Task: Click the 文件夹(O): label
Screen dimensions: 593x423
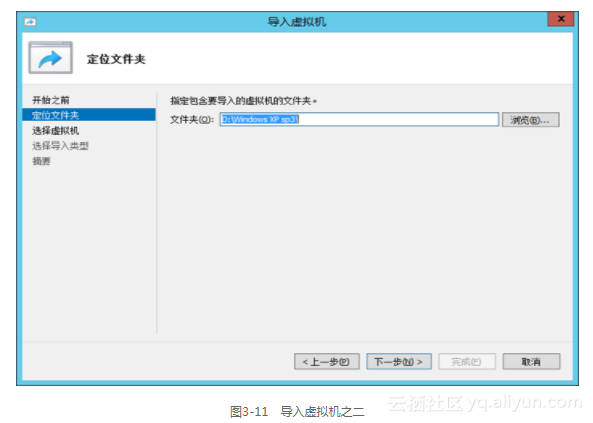Action: (192, 120)
